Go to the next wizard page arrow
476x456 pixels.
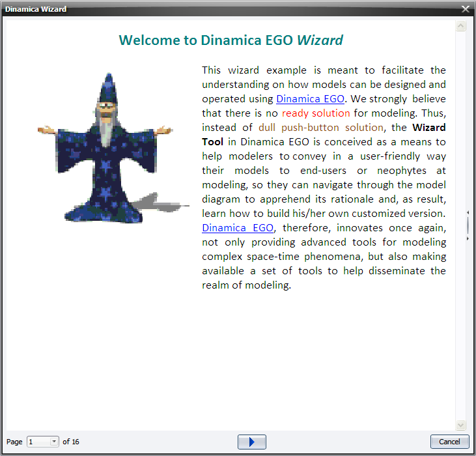251,442
